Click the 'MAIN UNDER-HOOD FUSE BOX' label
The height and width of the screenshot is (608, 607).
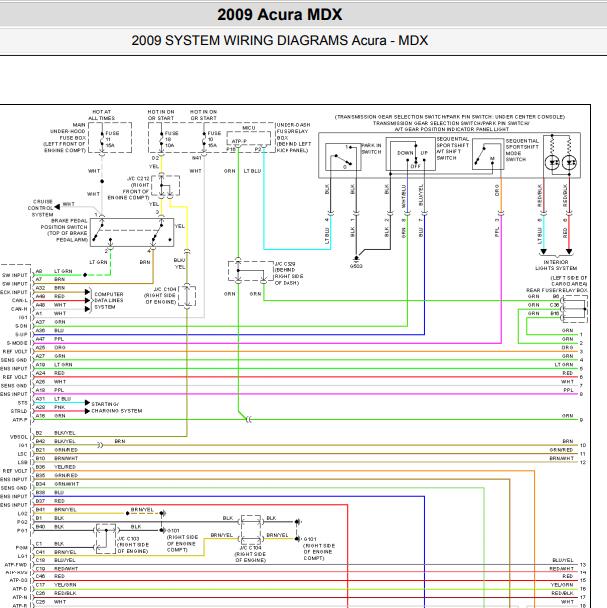click(x=64, y=138)
